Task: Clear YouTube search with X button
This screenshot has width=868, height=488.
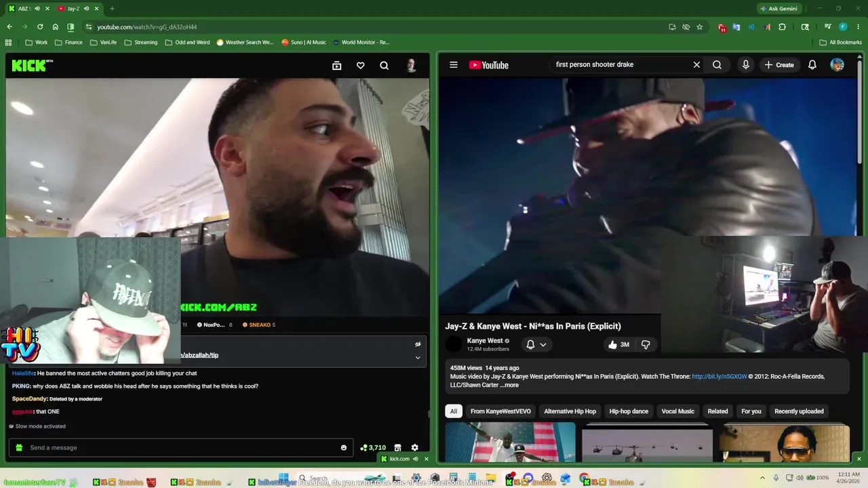Action: [x=696, y=65]
